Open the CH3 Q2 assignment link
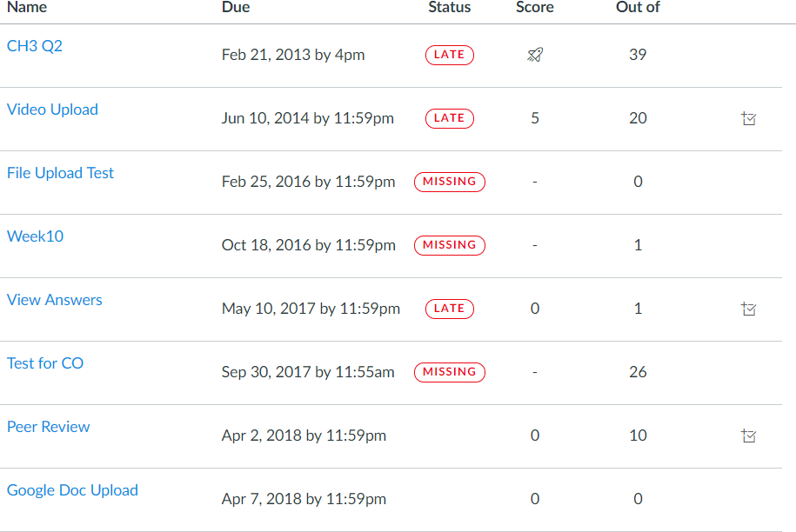796x532 pixels. point(35,46)
